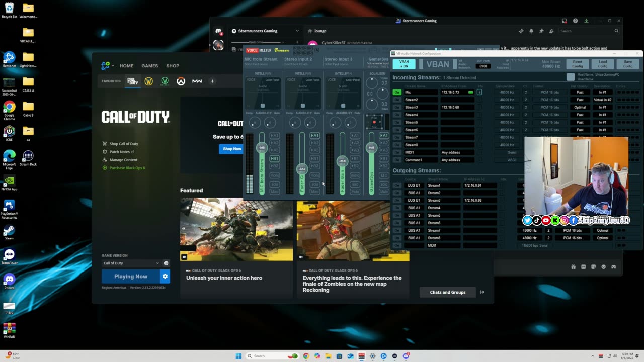Image resolution: width=644 pixels, height=362 pixels.
Task: Enable On for incoming Stream2
Action: click(x=397, y=100)
